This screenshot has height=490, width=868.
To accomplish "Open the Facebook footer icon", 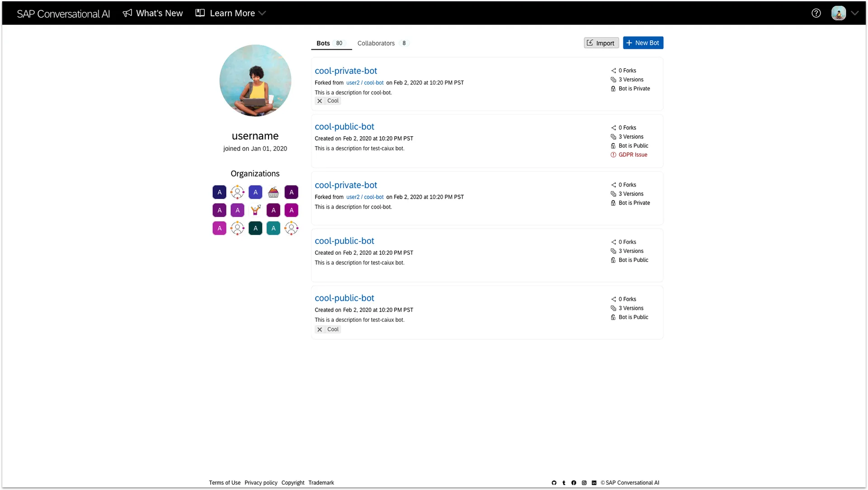I will tap(574, 483).
